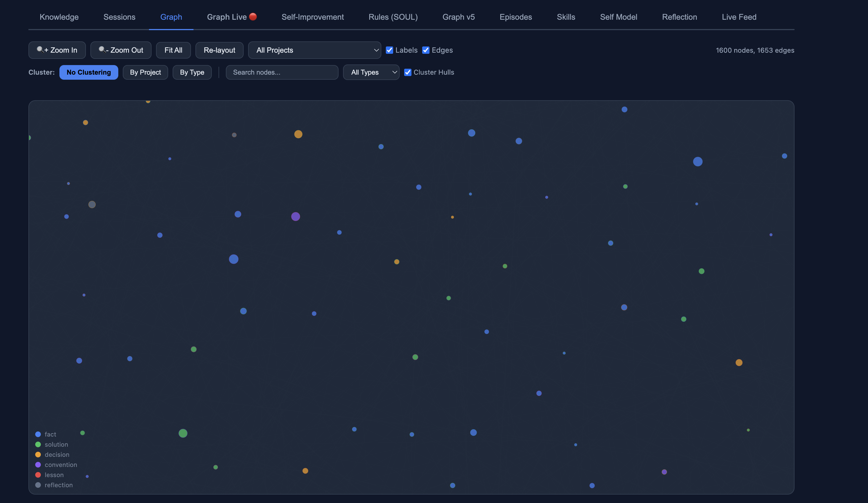This screenshot has width=868, height=503.
Task: Switch to the Graph v5 tab
Action: 459,17
